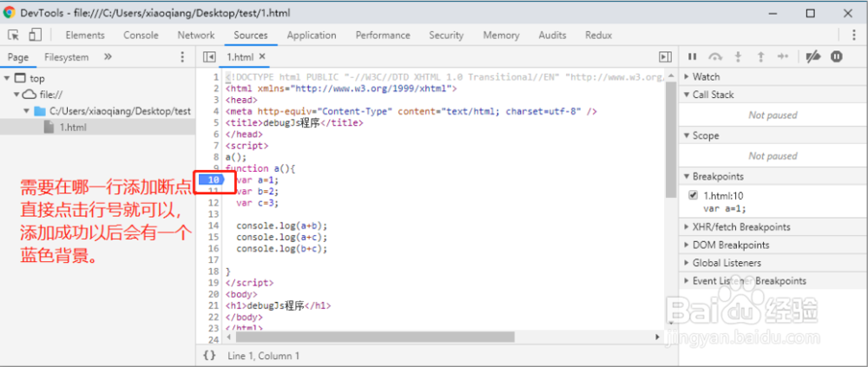The image size is (868, 367).
Task: Click the 'var a=1;' breakpoint entry
Action: 725,209
